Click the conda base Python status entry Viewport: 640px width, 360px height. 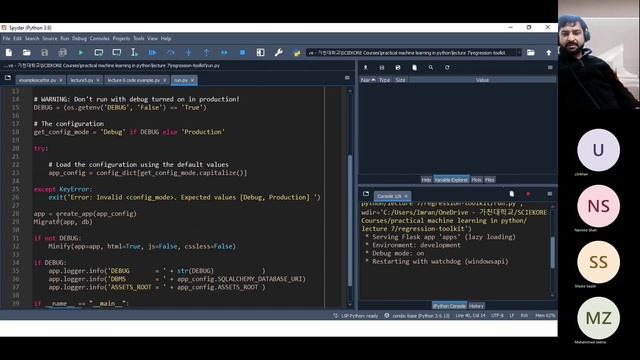[417, 316]
